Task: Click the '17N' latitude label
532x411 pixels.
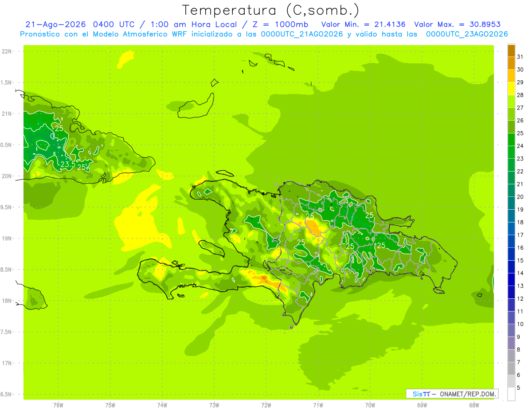Action: coord(7,363)
